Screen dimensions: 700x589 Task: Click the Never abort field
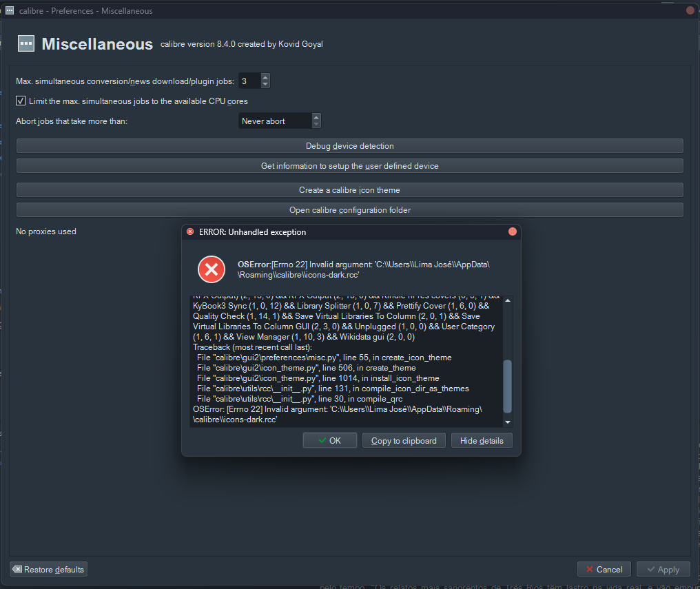[275, 121]
